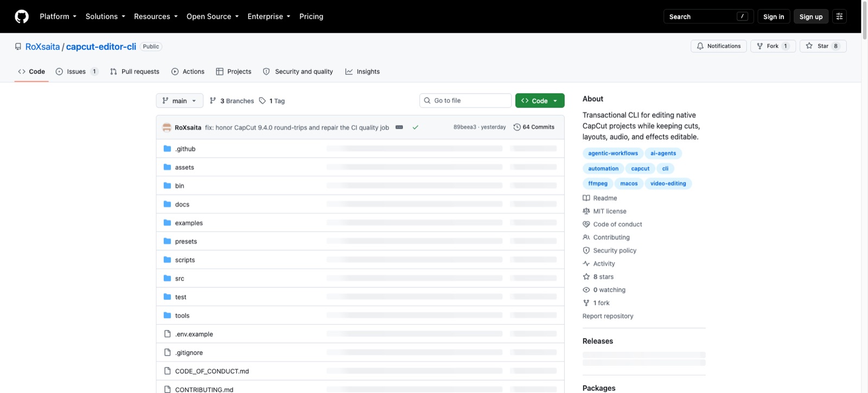
Task: Open appearance settings icon in header
Action: pyautogui.click(x=839, y=16)
